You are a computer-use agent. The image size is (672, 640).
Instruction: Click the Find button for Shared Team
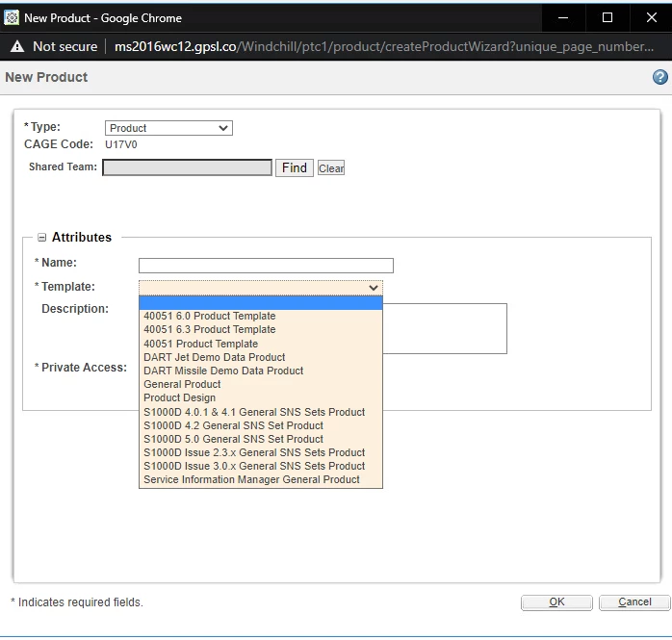coord(295,167)
